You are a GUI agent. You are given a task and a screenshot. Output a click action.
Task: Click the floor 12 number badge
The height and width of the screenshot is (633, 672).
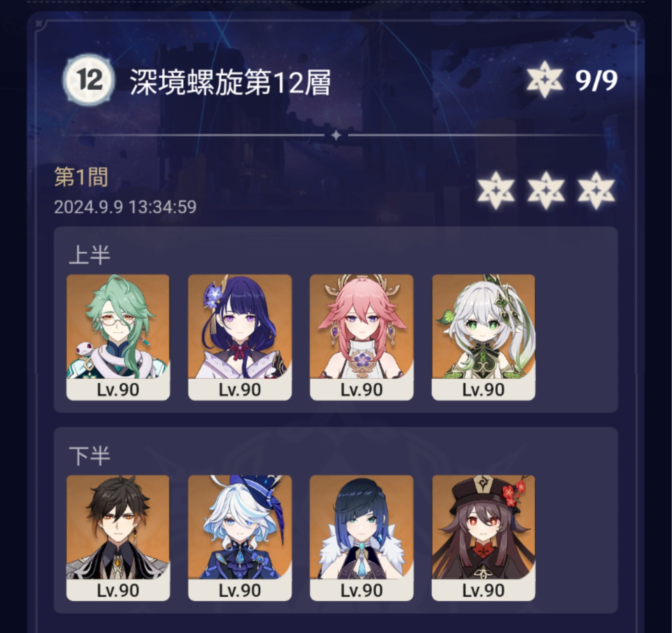[x=89, y=80]
